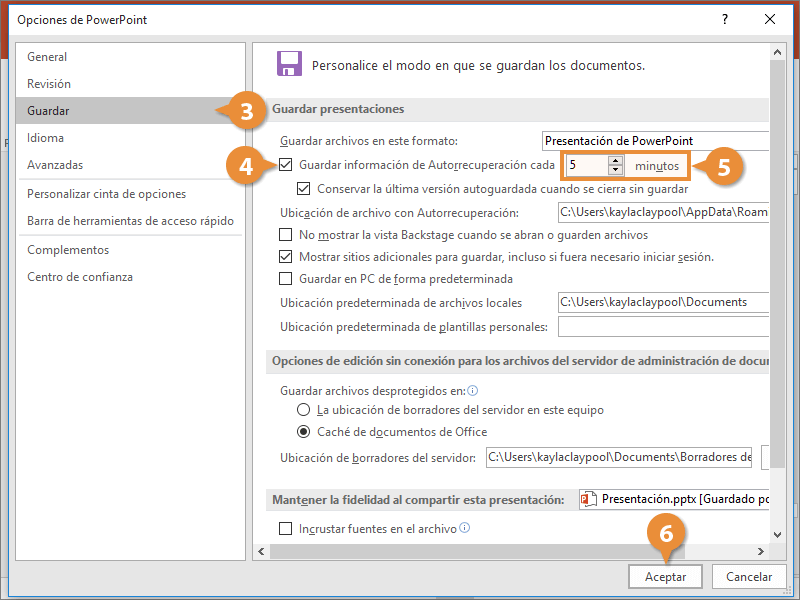
Task: Click the info icon beside Incrustar fuentes
Action: pos(464,528)
